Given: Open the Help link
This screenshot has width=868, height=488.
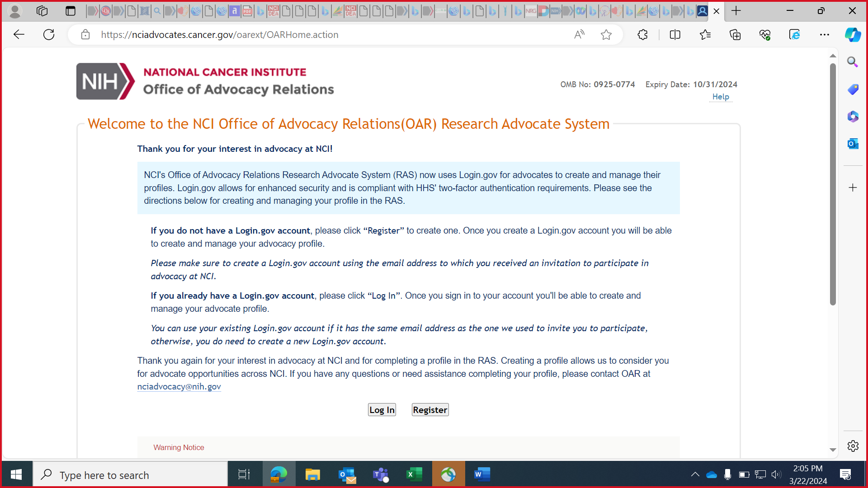Looking at the screenshot, I should coord(721,97).
